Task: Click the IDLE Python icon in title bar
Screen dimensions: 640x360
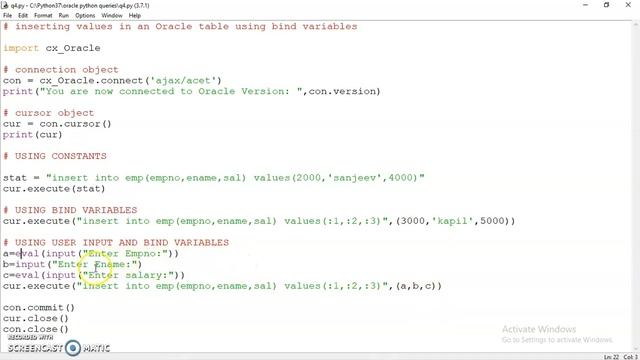Action: (5, 5)
